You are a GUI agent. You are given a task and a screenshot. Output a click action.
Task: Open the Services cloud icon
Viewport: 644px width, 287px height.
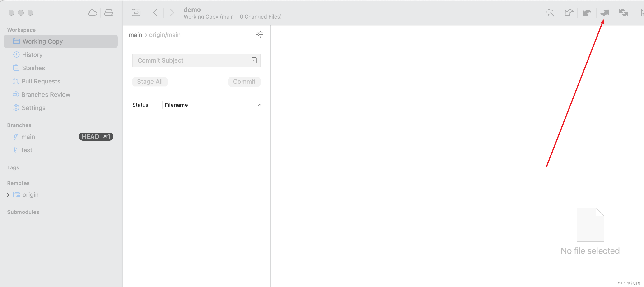(92, 13)
